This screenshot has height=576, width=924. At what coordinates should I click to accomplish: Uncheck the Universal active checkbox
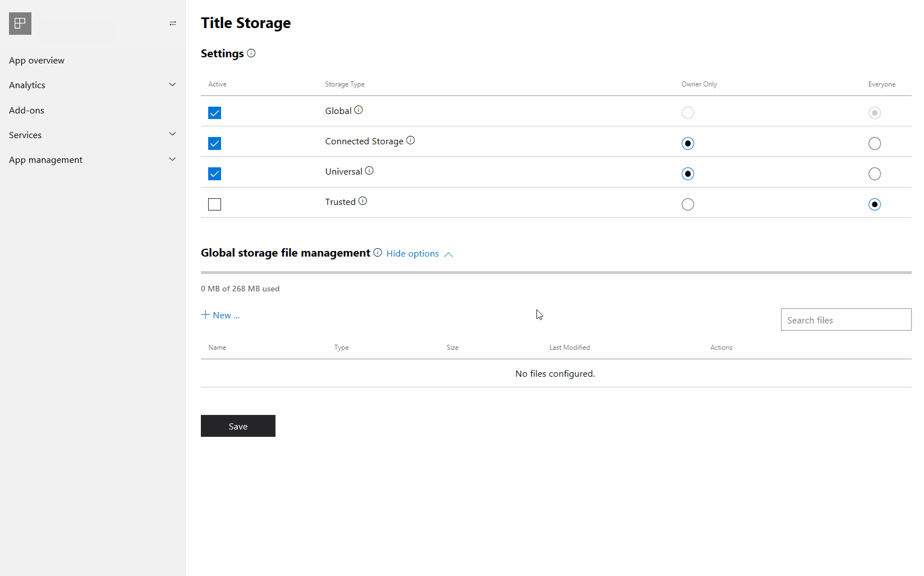pos(214,173)
